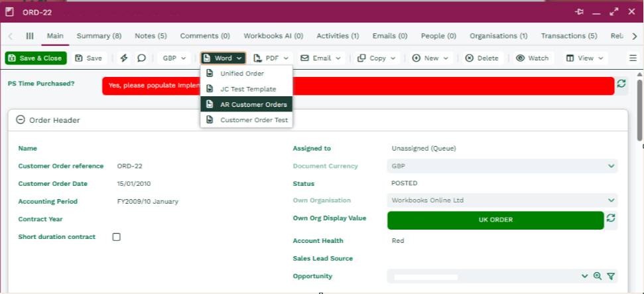The height and width of the screenshot is (294, 644).
Task: Open the GBP currency dropdown in toolbar
Action: coord(174,58)
